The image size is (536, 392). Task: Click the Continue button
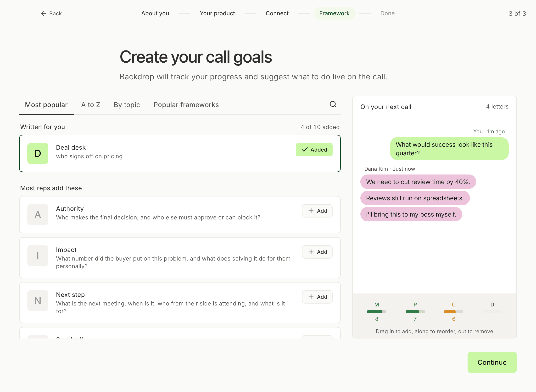click(492, 362)
